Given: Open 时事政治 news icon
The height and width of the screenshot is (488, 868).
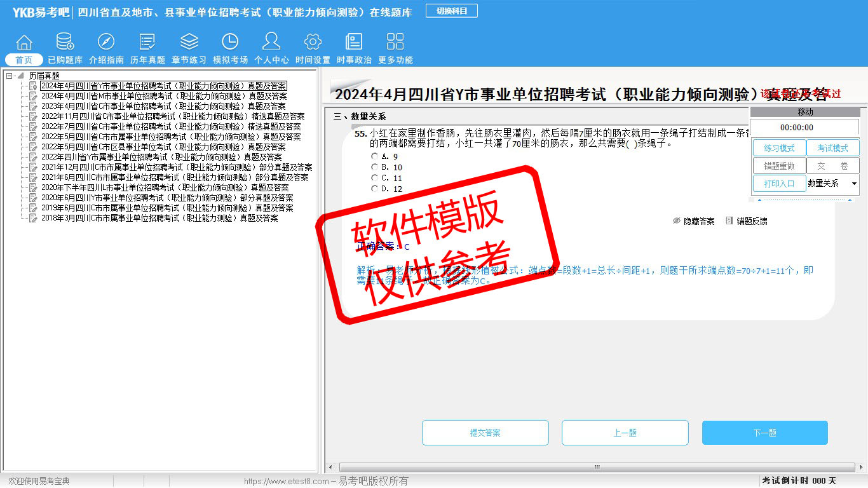Looking at the screenshot, I should [x=354, y=43].
